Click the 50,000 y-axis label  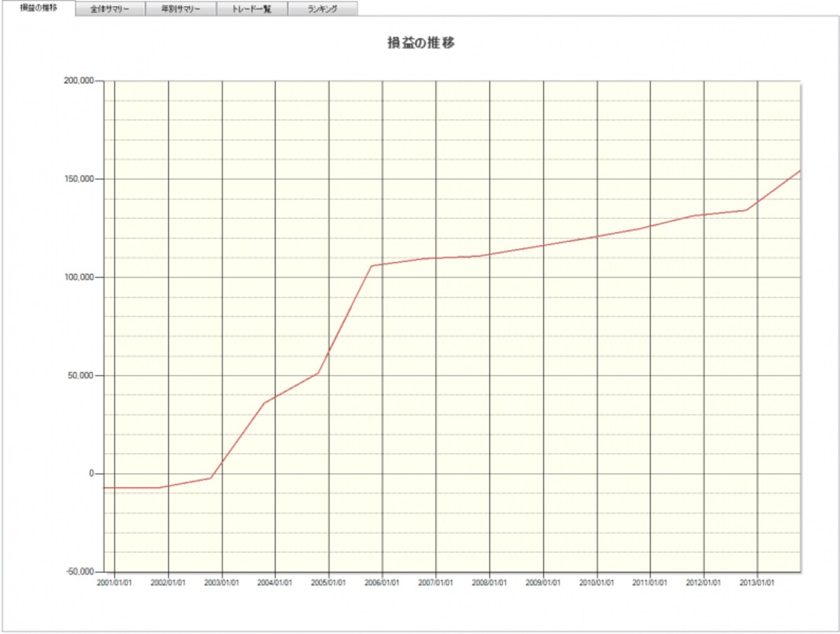click(x=80, y=375)
